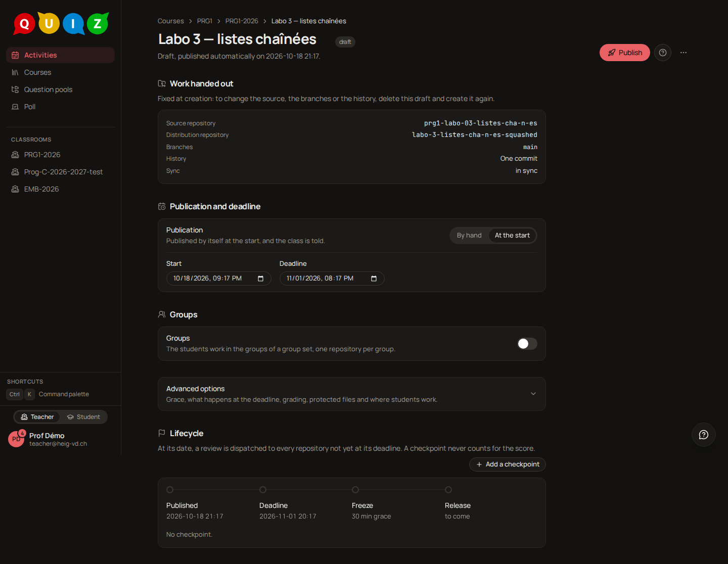Open the Command palette shortcut
The width and height of the screenshot is (728, 564).
point(48,394)
